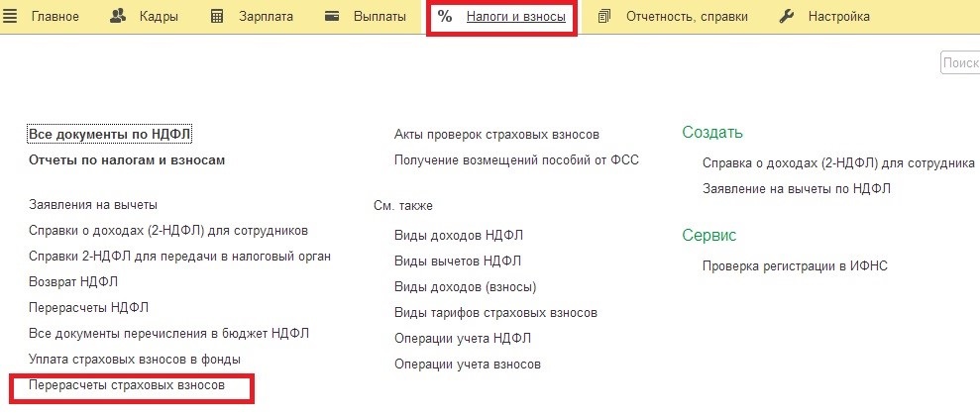Open Заявления на вычеты
Image resolution: width=980 pixels, height=418 pixels.
pos(93,204)
